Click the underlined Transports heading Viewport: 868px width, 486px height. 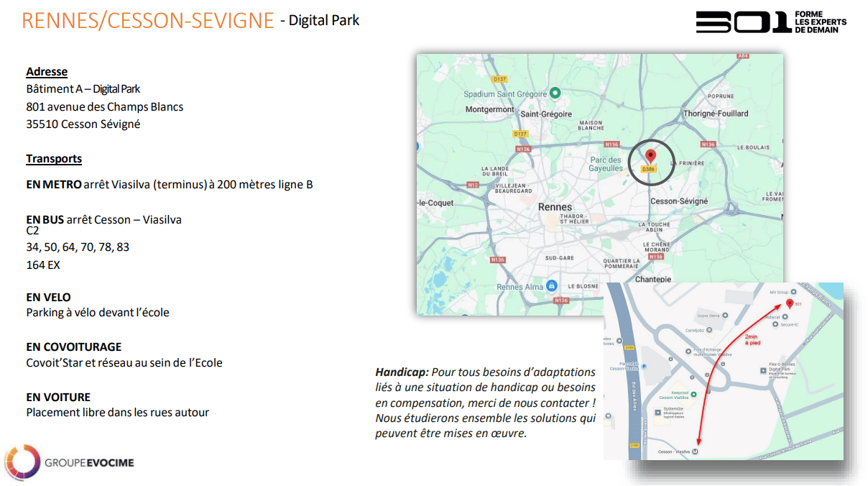click(54, 159)
